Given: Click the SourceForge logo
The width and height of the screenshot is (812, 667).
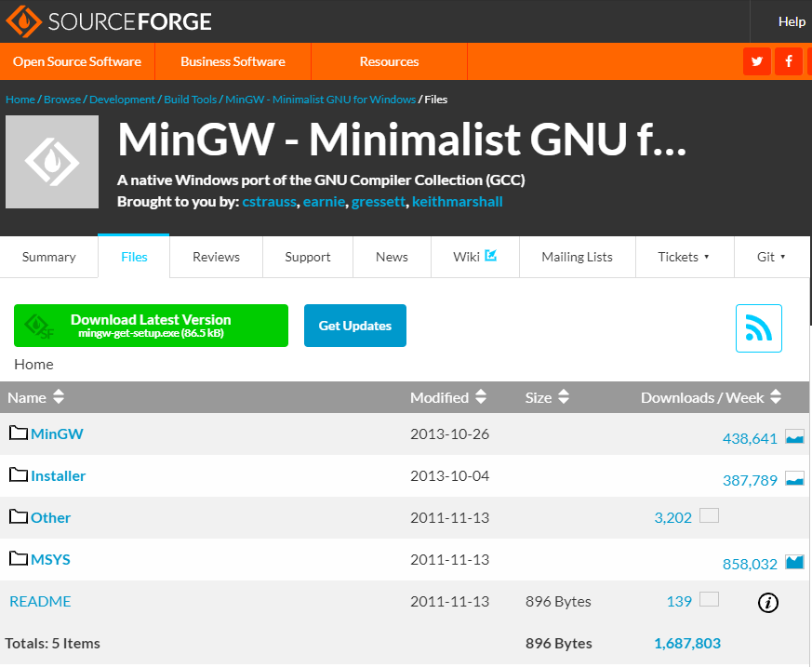Looking at the screenshot, I should [x=108, y=21].
